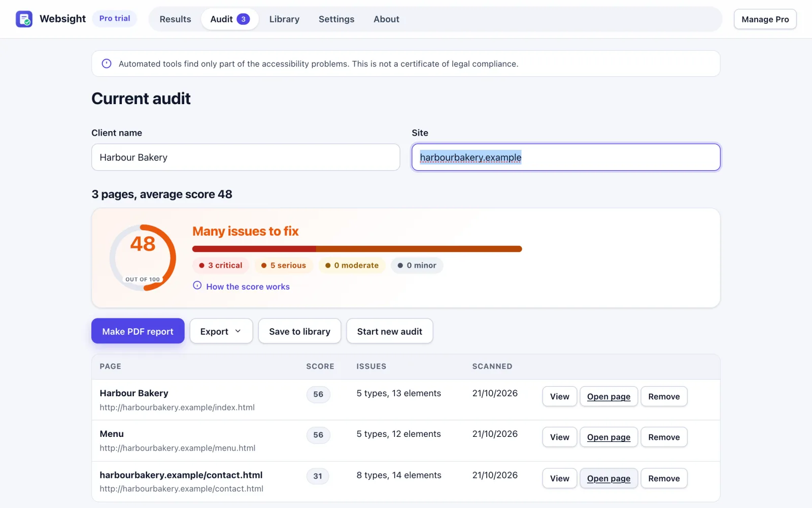Click the info icon beside How the score works
812x508 pixels.
pos(197,285)
